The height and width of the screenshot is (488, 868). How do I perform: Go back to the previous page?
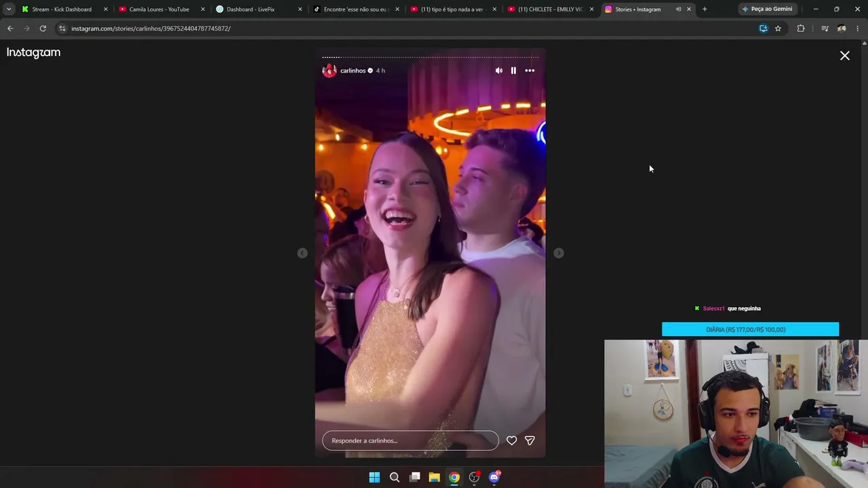(x=10, y=28)
